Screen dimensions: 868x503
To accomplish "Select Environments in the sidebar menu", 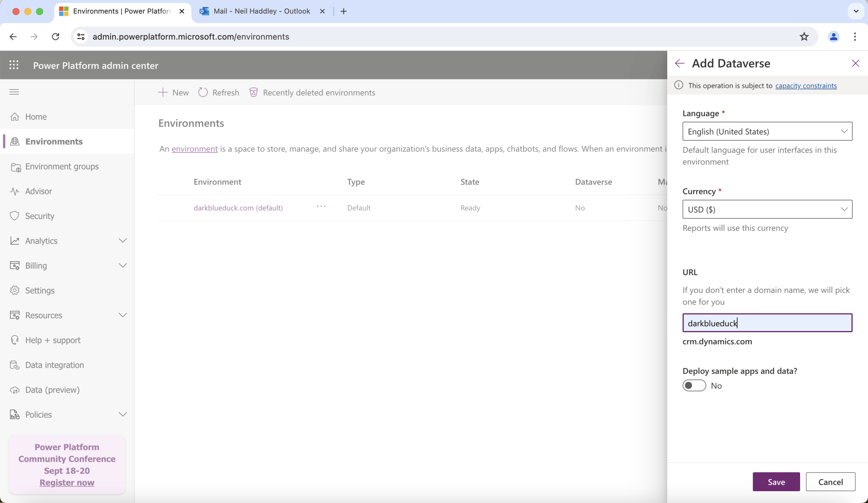I will pyautogui.click(x=54, y=141).
